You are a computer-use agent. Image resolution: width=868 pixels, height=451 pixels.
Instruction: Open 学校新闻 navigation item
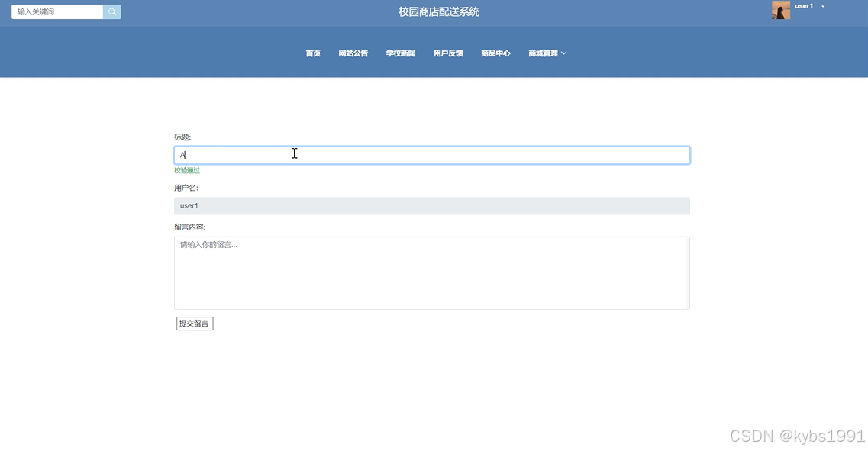click(x=401, y=53)
